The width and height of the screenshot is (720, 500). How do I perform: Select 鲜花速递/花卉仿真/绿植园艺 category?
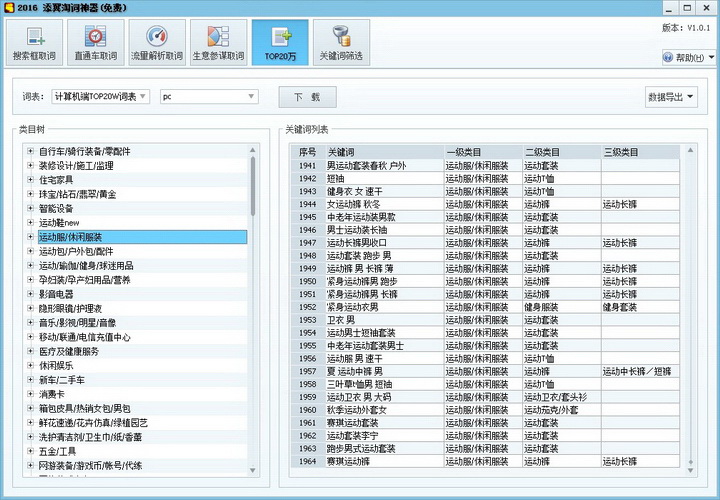(x=93, y=422)
